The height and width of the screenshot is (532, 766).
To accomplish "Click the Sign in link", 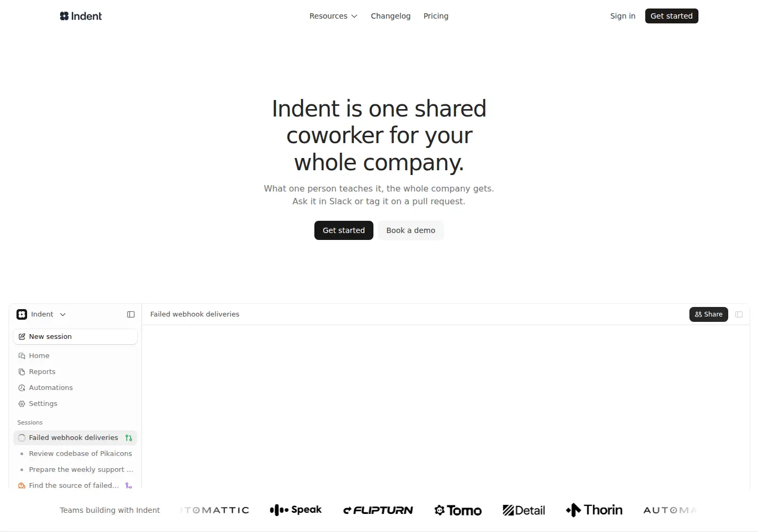I will 623,16.
